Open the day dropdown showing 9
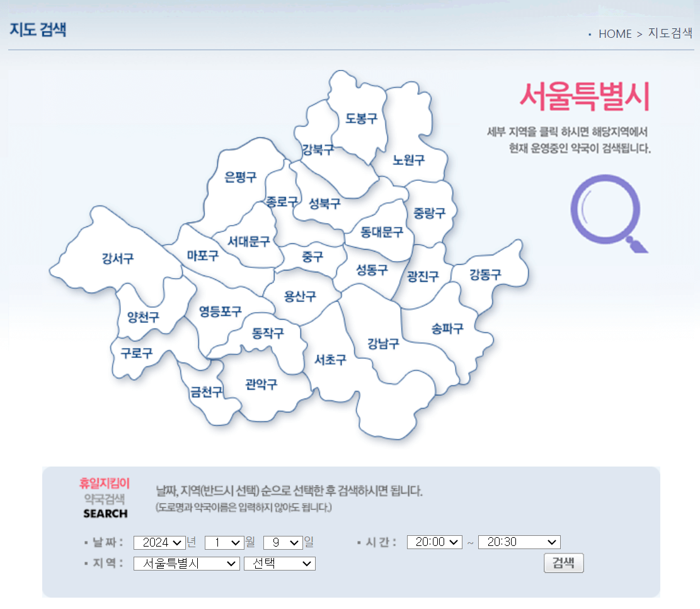Image resolution: width=700 pixels, height=609 pixels. coord(283,542)
